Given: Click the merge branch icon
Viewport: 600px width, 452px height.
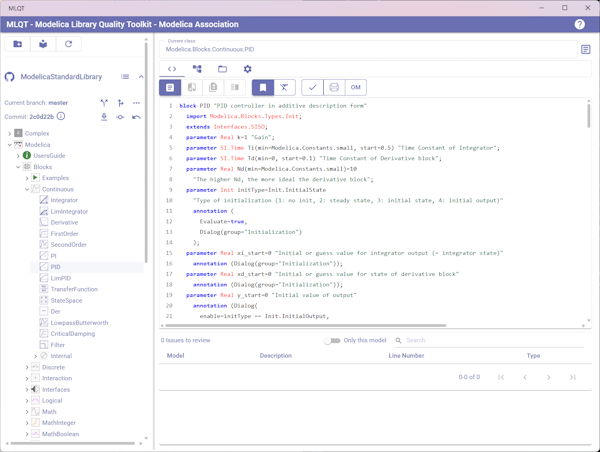Looking at the screenshot, I should coord(104,103).
